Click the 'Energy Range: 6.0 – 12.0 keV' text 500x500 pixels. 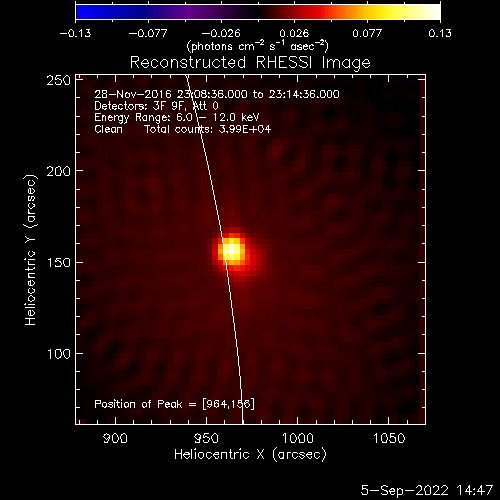(177, 118)
